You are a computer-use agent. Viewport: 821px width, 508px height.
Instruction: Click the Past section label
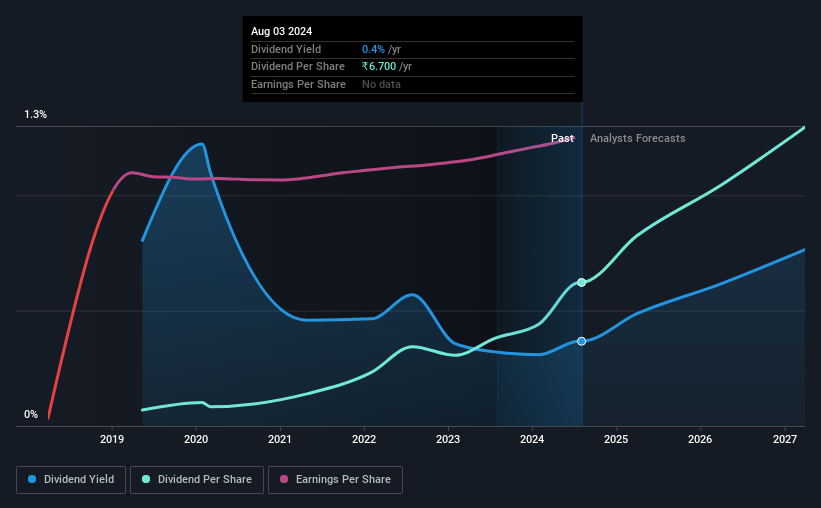pos(562,138)
